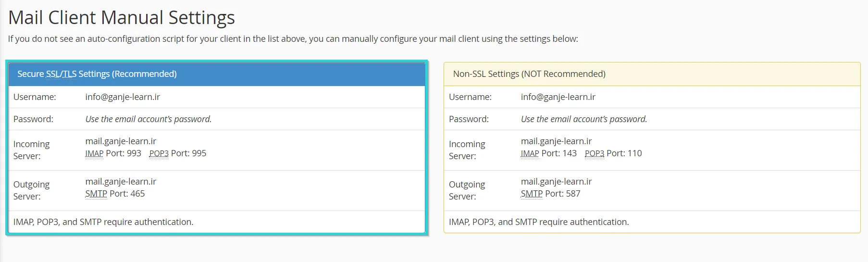This screenshot has width=868, height=262.
Task: Click the Non-SSL Settings panel header
Action: tap(651, 74)
